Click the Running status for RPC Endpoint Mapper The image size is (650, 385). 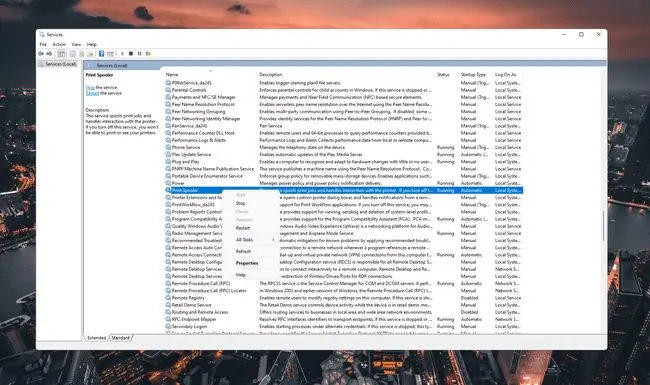tap(445, 319)
